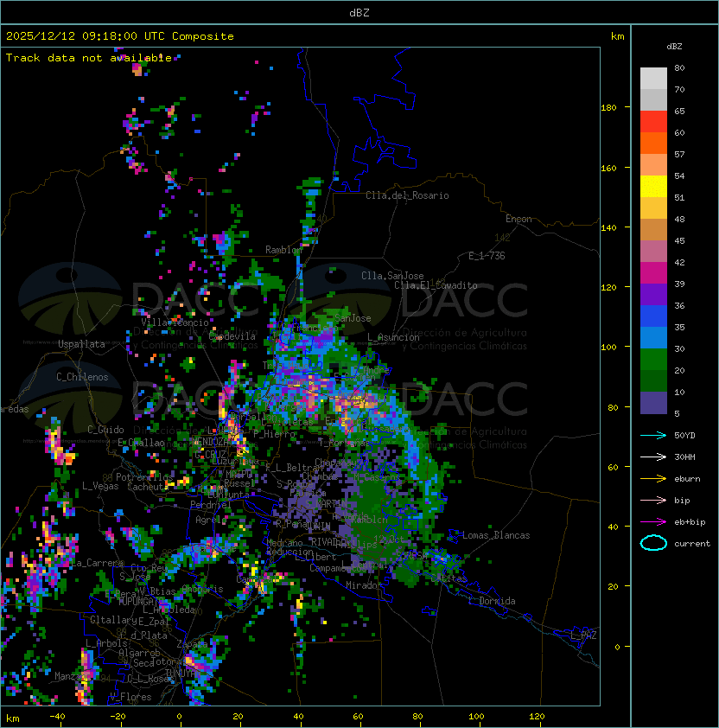Click the 'MENDOZA' city label
719x728 pixels.
pos(210,442)
